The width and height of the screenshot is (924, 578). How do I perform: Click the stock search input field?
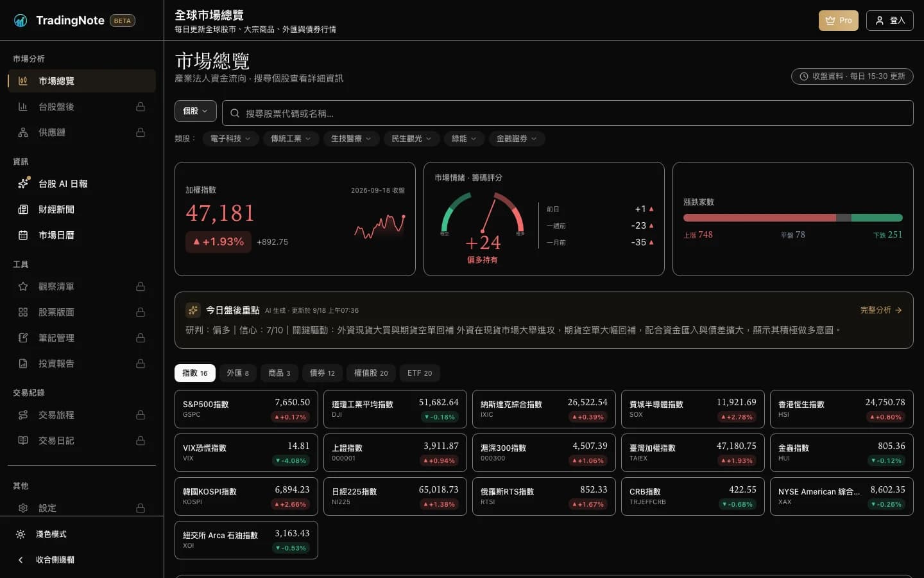click(x=568, y=113)
